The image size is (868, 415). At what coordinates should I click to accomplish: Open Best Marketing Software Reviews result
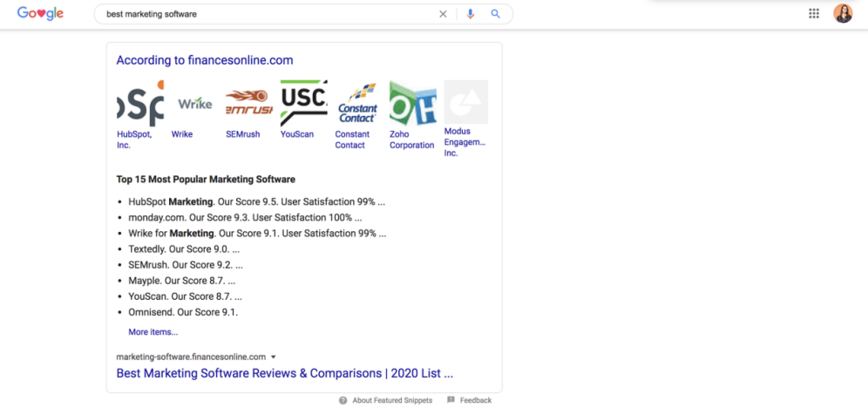284,373
